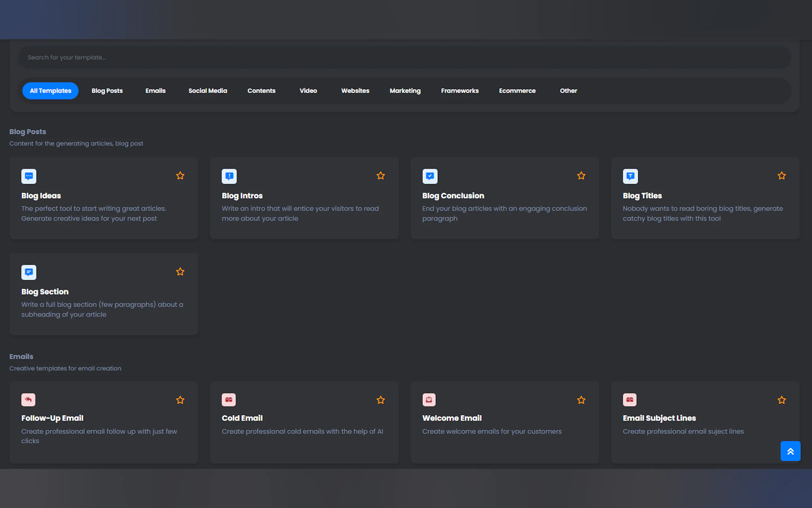Toggle favorite star on Blog Section

pyautogui.click(x=180, y=272)
